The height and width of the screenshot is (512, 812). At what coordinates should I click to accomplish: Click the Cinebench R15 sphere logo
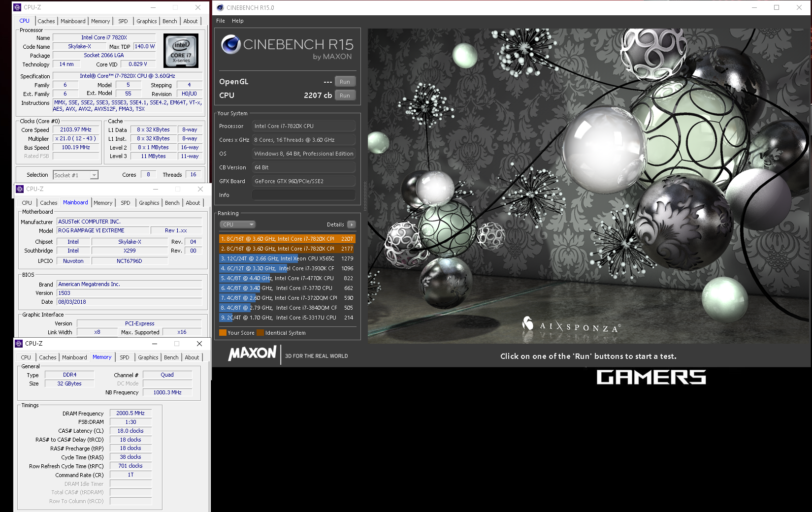(x=230, y=44)
